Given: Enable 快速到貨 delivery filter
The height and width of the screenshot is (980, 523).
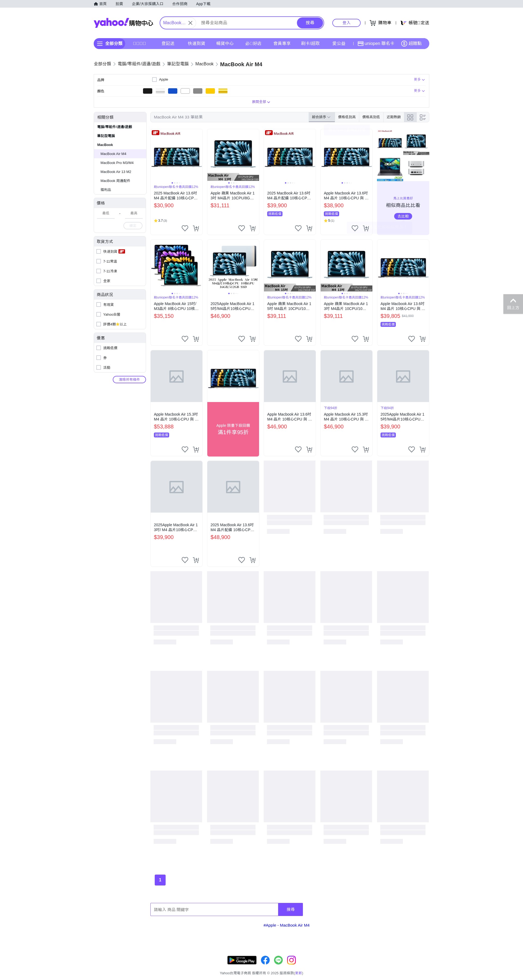Looking at the screenshot, I should [99, 251].
